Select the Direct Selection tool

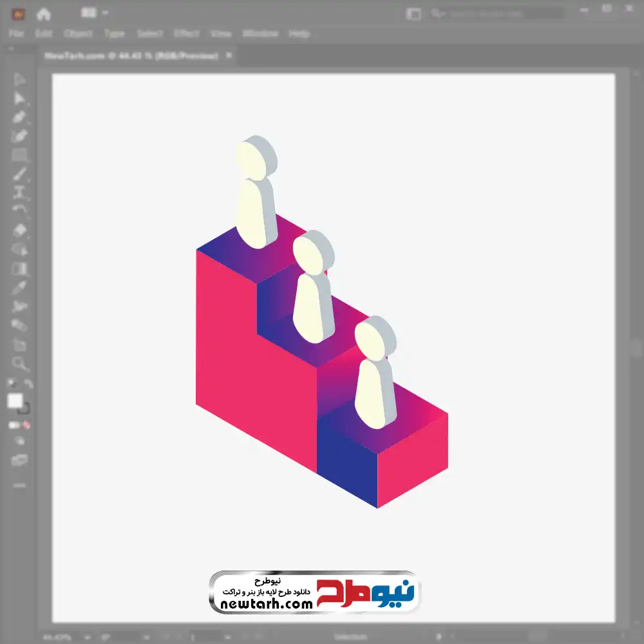(19, 98)
